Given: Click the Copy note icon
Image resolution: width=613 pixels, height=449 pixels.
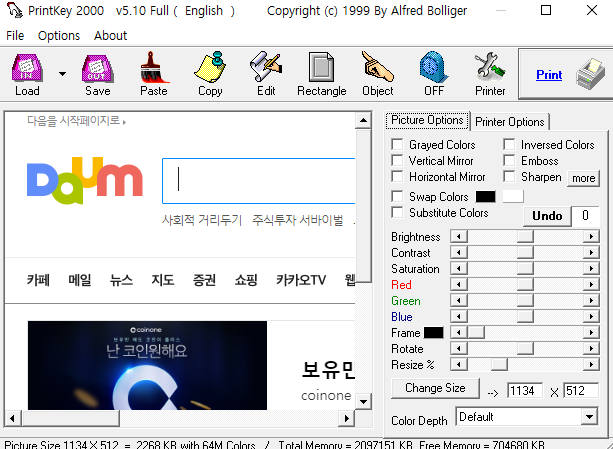Looking at the screenshot, I should 210,67.
